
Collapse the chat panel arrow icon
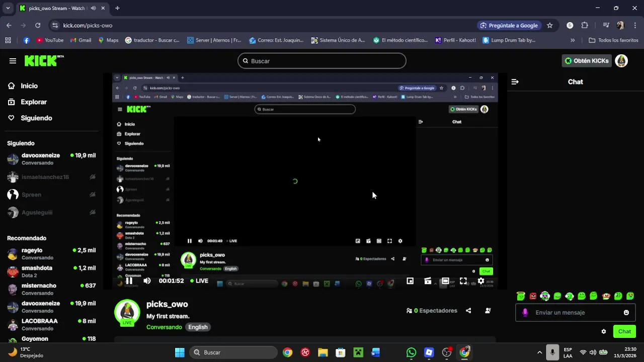coord(515,81)
